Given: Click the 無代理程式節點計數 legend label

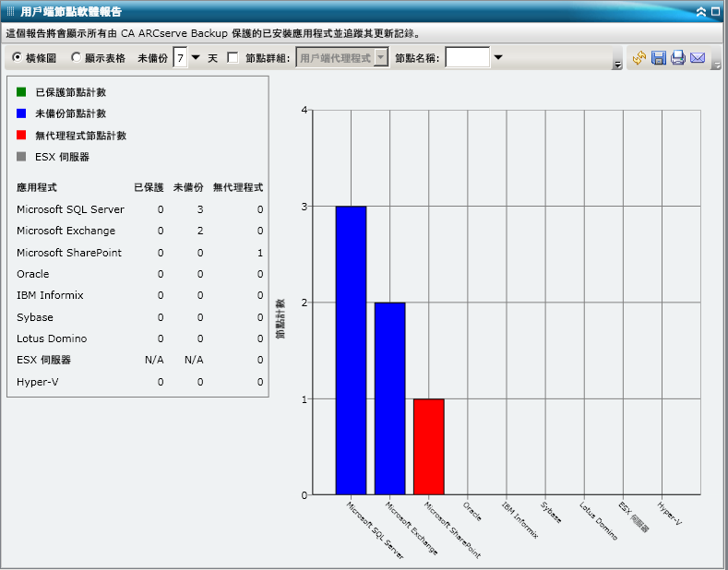Looking at the screenshot, I should (81, 135).
